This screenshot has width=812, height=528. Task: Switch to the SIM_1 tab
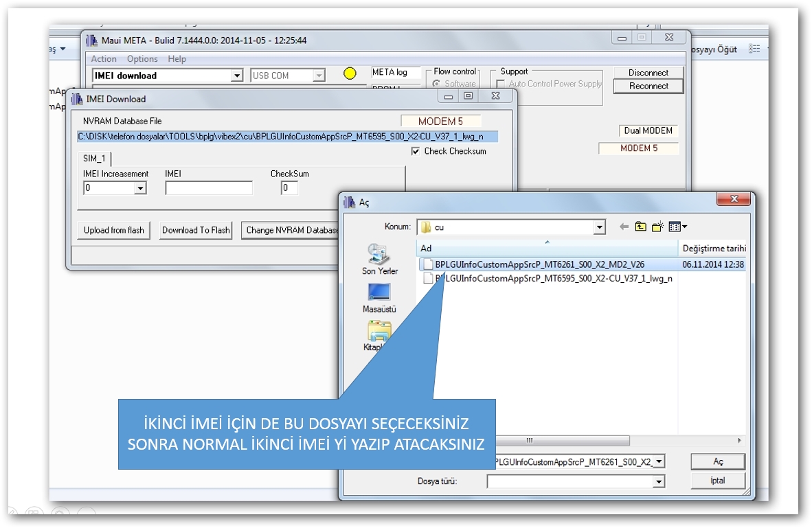(94, 159)
